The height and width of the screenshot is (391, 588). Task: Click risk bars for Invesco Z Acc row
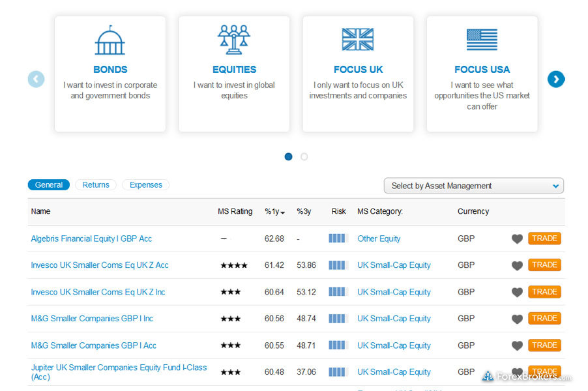[x=338, y=265]
